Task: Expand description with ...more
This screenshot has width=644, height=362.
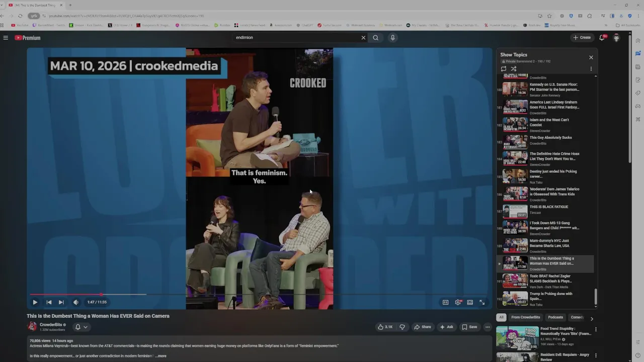Action: [160, 356]
